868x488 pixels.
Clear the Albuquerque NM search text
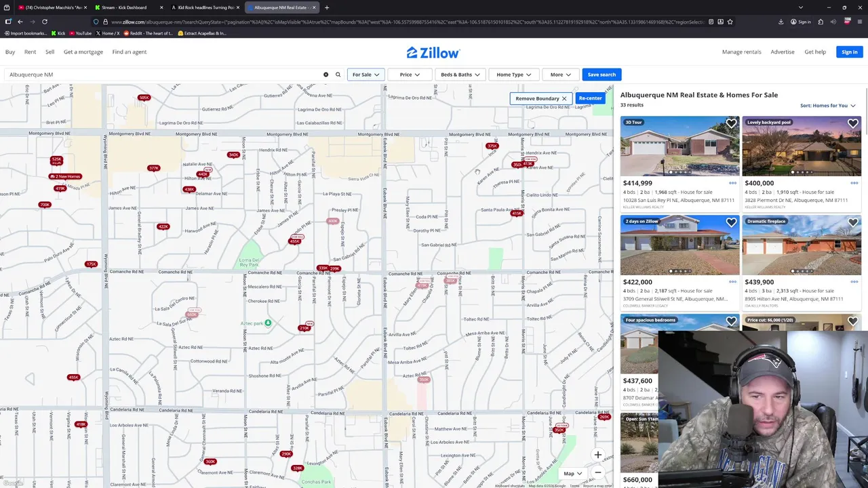point(325,75)
